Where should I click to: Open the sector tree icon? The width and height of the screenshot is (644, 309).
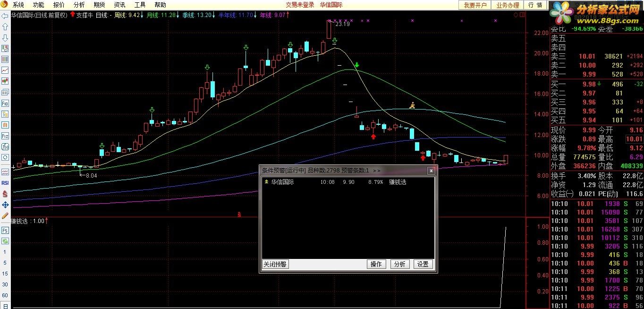coord(5,114)
